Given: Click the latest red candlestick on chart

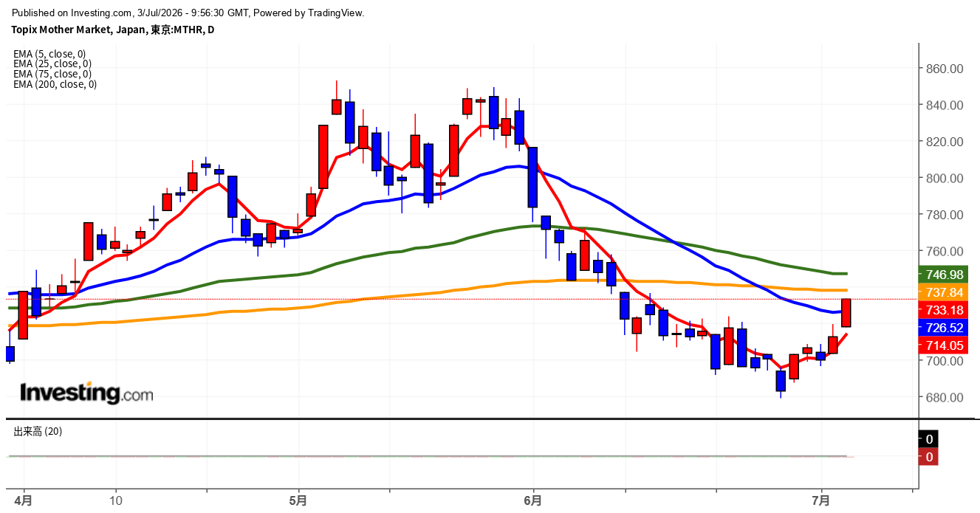Looking at the screenshot, I should [846, 313].
